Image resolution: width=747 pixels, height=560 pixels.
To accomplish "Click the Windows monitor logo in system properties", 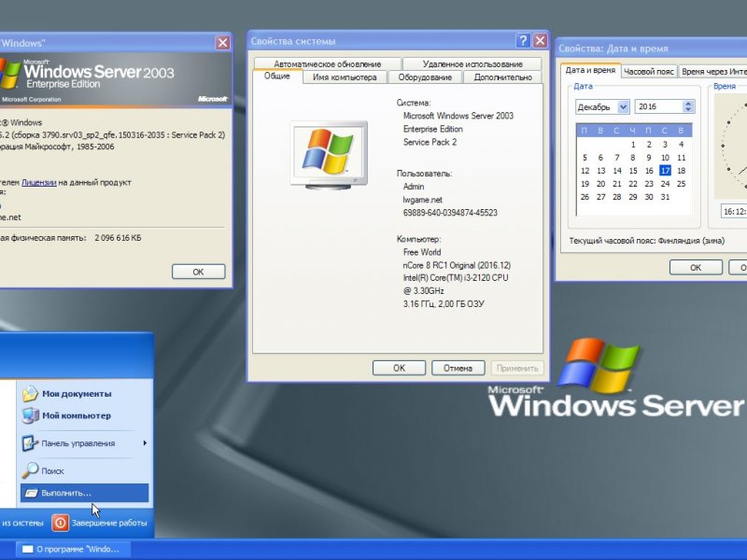I will (329, 155).
